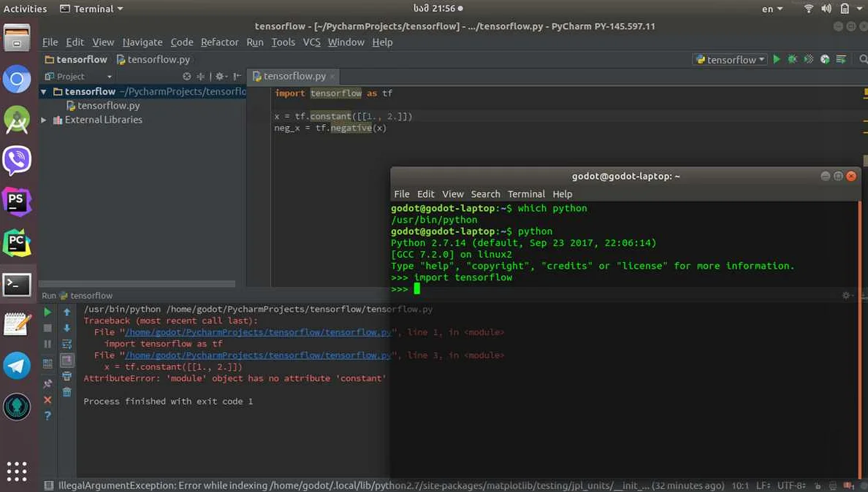
Task: Select tensorflow.py in Project tree
Action: (x=103, y=106)
